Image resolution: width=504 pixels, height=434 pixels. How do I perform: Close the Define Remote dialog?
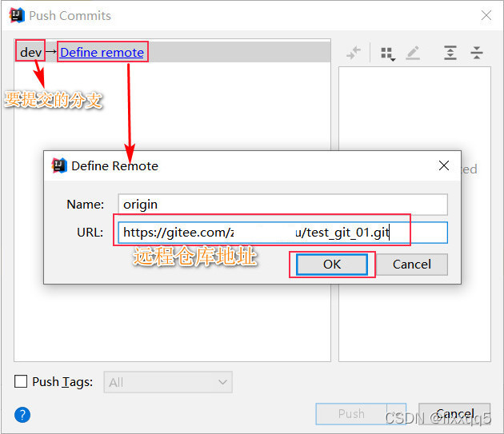click(444, 165)
